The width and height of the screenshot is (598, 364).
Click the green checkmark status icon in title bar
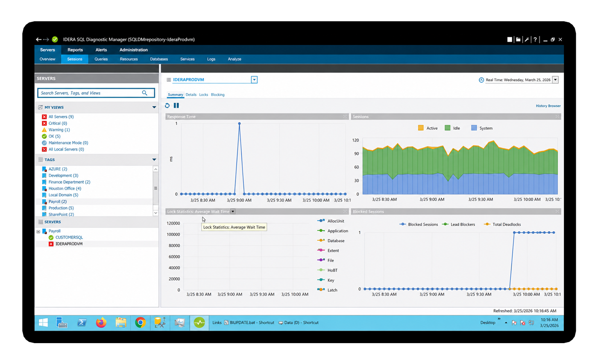tap(55, 39)
